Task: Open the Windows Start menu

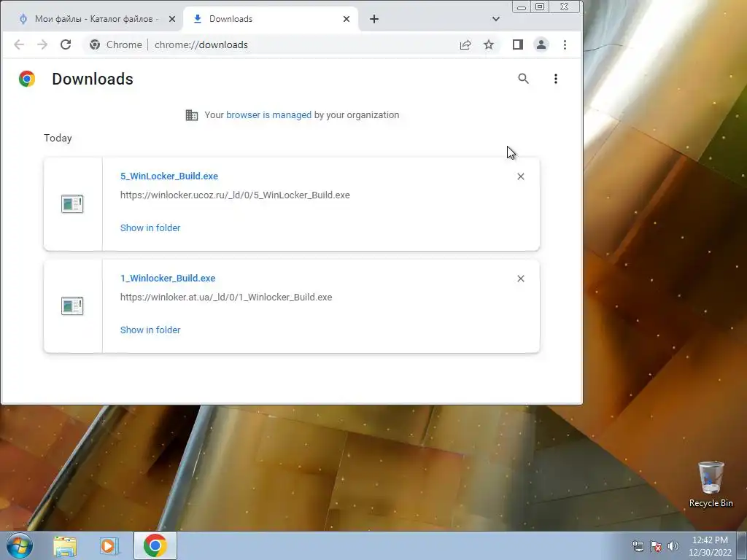Action: [x=19, y=545]
